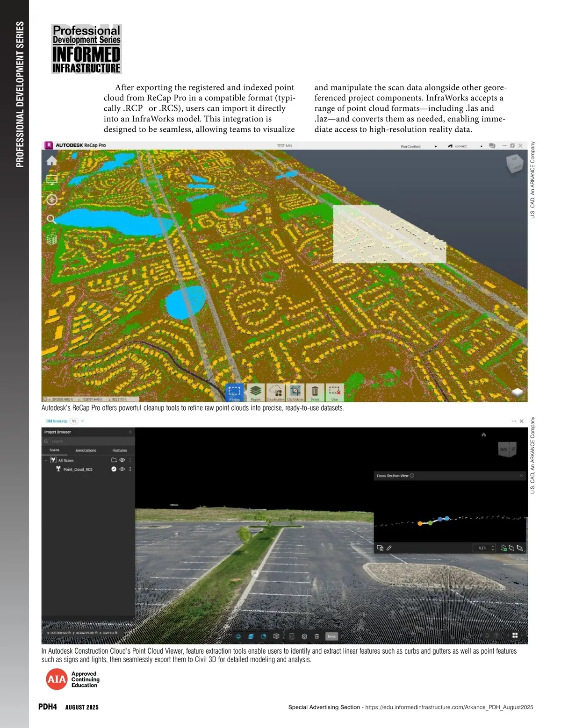Screen dimensions: 561x728
Task: Toggle the Point_Cloud_RCS check mark
Action: tap(114, 469)
